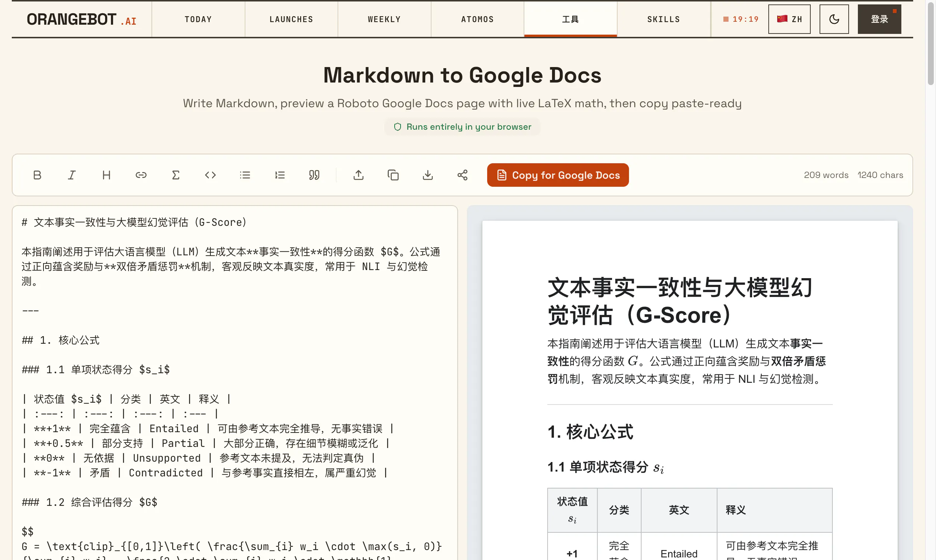Image resolution: width=936 pixels, height=560 pixels.
Task: Select the 工具 tab
Action: point(570,19)
